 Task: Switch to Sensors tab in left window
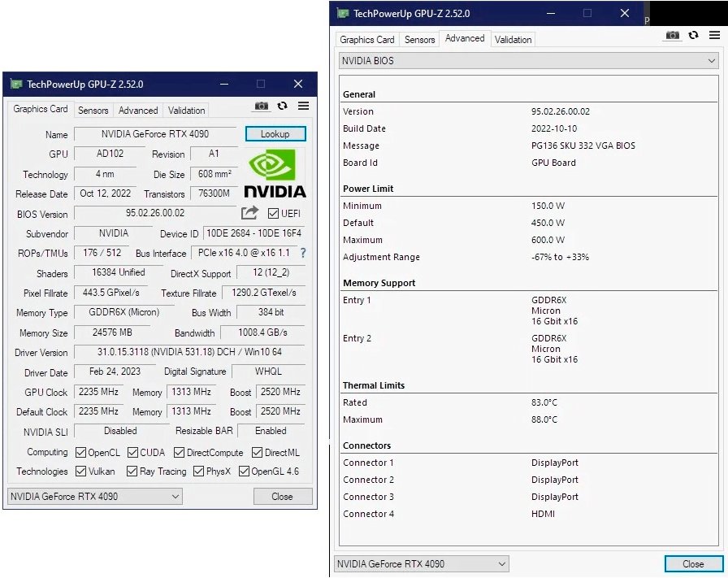[93, 110]
